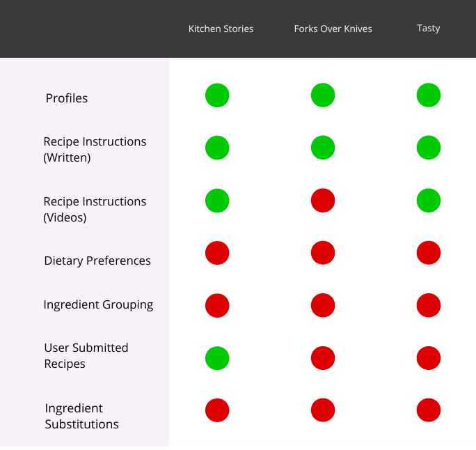
Task: Select the Recipe Instructions (Written) label
Action: (95, 150)
